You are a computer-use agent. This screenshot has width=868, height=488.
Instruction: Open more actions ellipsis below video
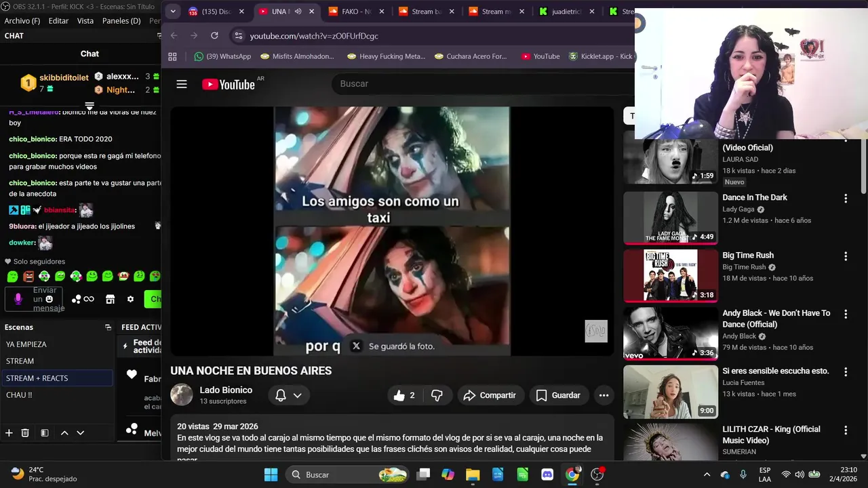(x=604, y=395)
